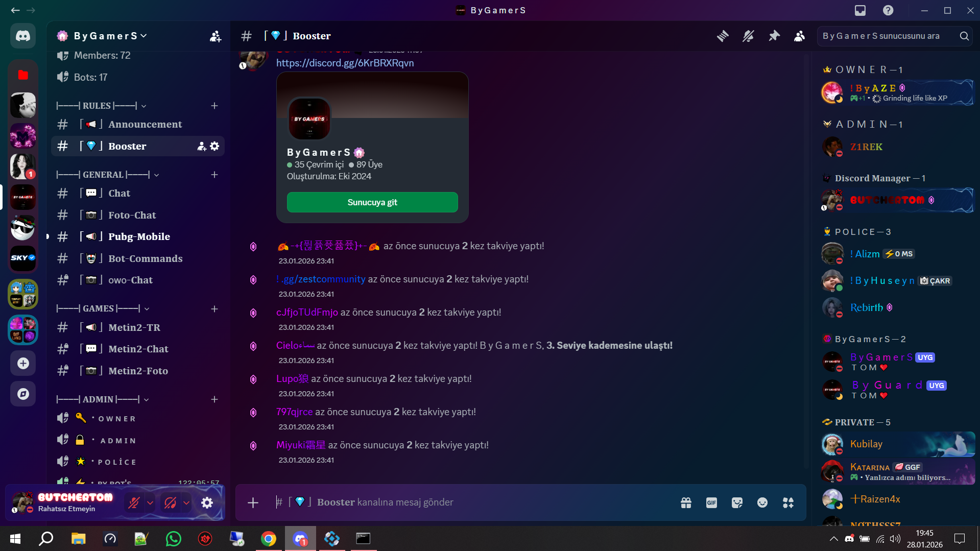980x551 pixels.
Task: Toggle notification mute for Booster channel
Action: coord(748,36)
